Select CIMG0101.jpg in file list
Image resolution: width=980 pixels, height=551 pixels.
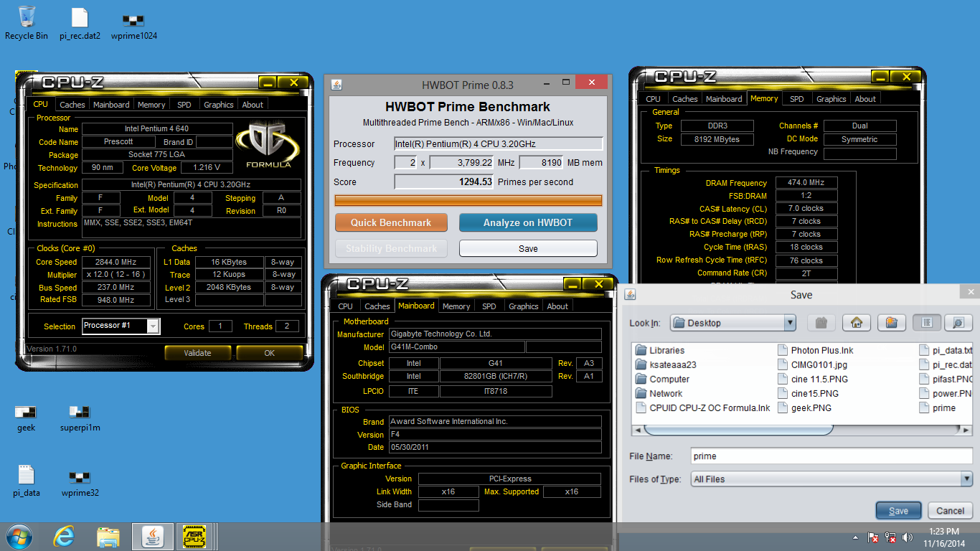click(813, 364)
